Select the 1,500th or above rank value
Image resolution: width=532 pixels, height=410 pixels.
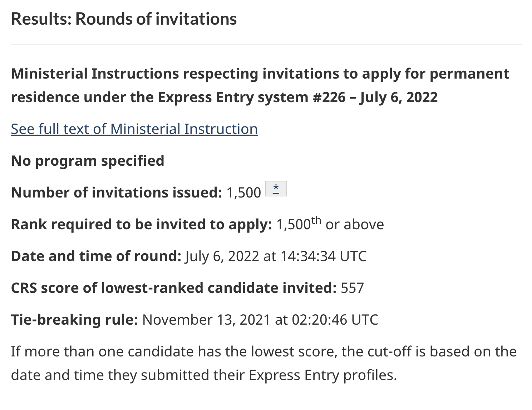pos(330,224)
